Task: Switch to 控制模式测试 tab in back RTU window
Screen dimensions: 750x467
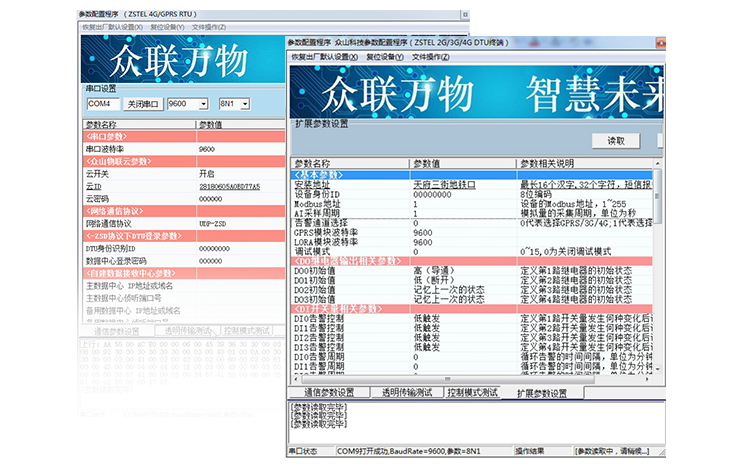Action: pyautogui.click(x=247, y=331)
